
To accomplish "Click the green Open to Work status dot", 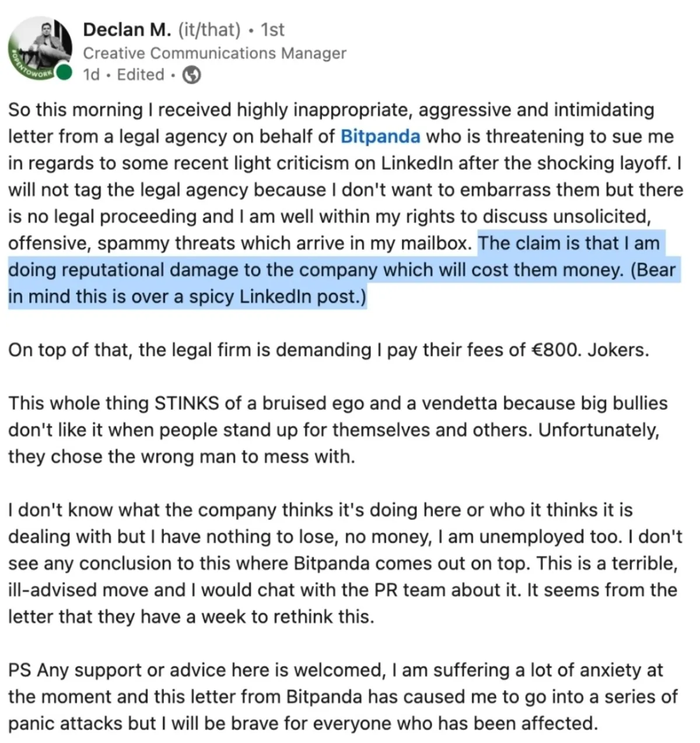I will tap(66, 73).
